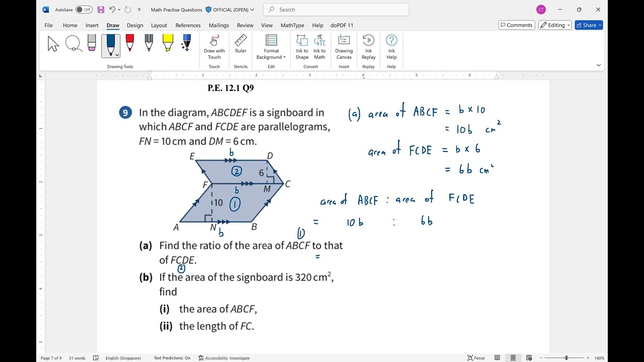Go to the References tab
This screenshot has width=644, height=362.
tap(188, 25)
